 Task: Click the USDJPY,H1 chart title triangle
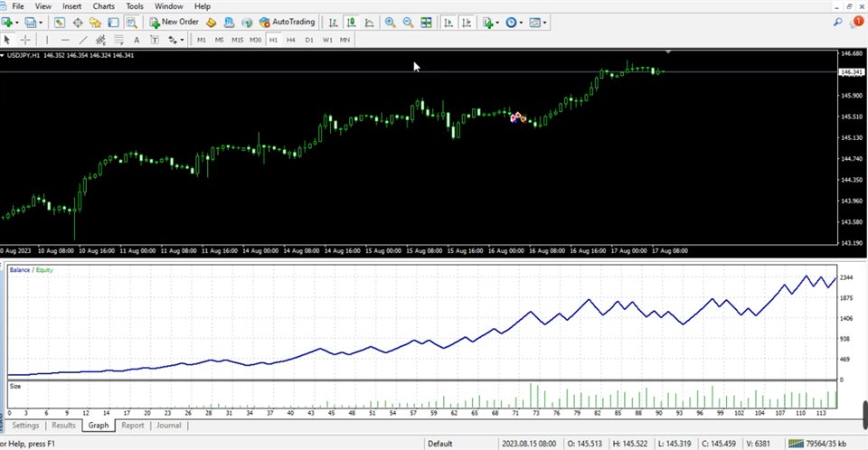[2, 55]
